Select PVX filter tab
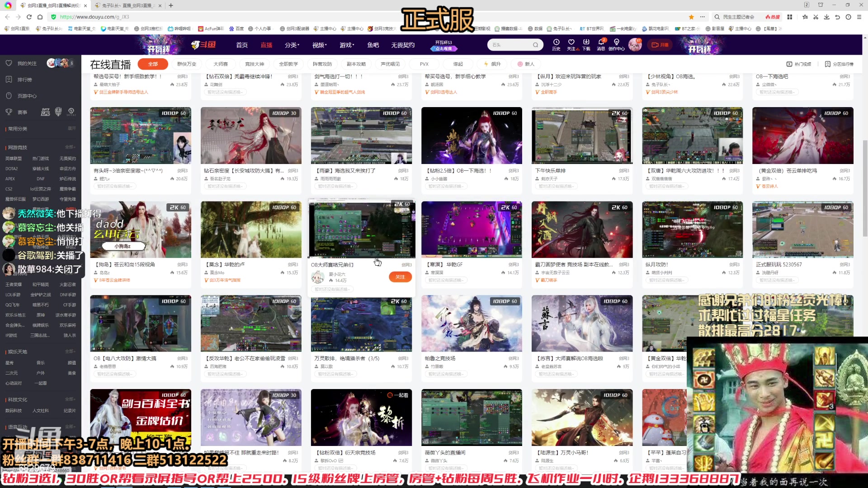This screenshot has width=868, height=488. 424,64
